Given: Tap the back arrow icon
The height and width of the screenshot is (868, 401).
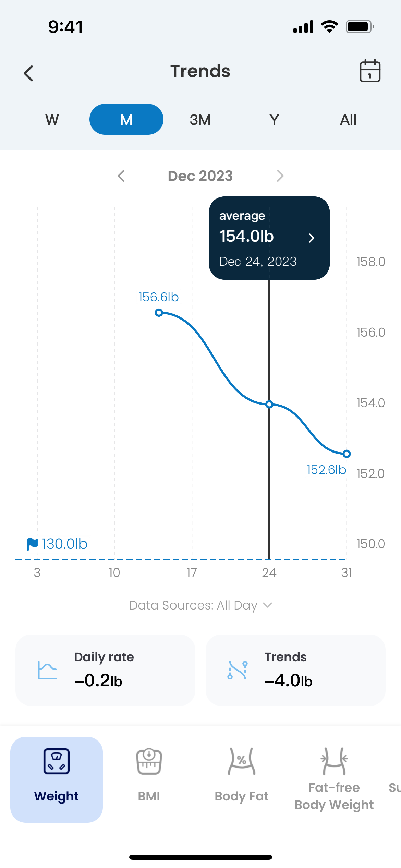Looking at the screenshot, I should (29, 73).
